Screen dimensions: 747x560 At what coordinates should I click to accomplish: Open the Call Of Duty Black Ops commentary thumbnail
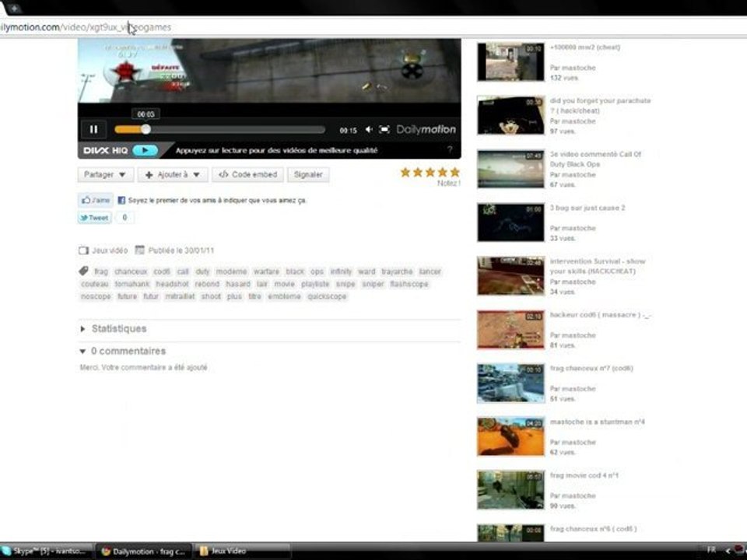[x=510, y=169]
